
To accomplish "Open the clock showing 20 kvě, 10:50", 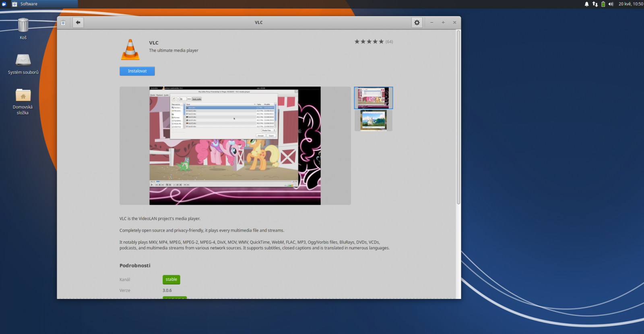I will (x=631, y=4).
